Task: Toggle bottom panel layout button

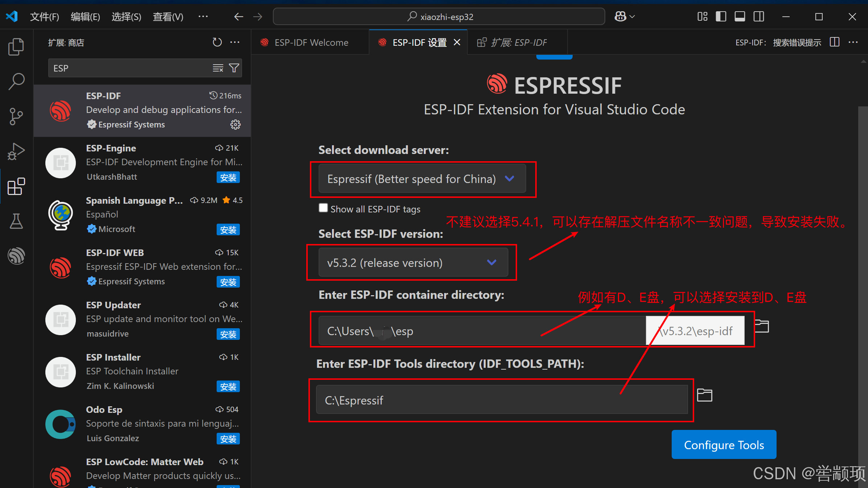Action: (740, 17)
